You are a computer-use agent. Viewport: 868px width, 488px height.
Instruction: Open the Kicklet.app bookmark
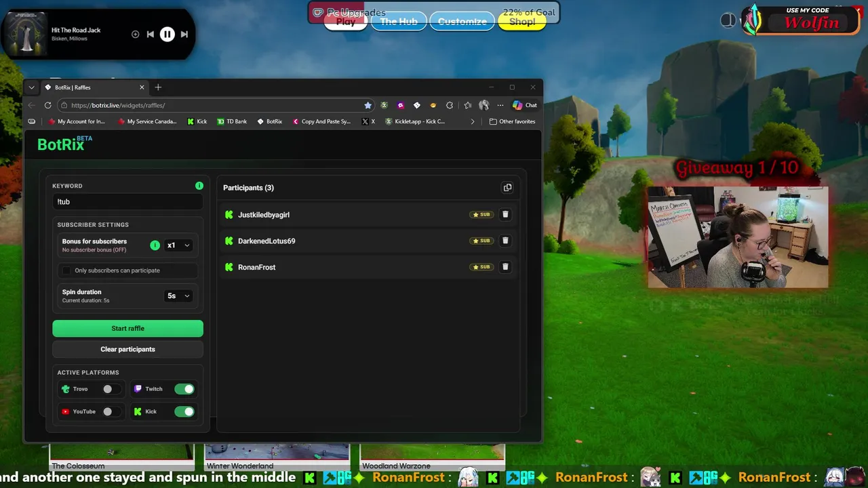(x=415, y=121)
